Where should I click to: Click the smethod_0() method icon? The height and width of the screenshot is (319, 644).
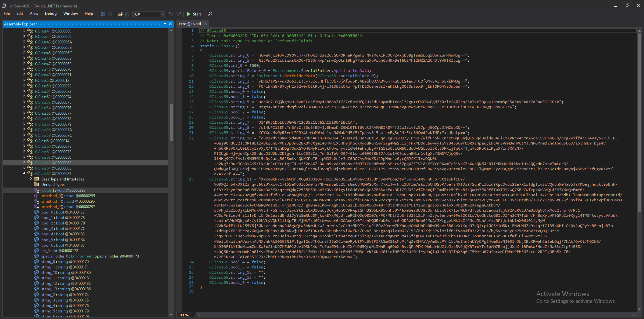[37, 196]
